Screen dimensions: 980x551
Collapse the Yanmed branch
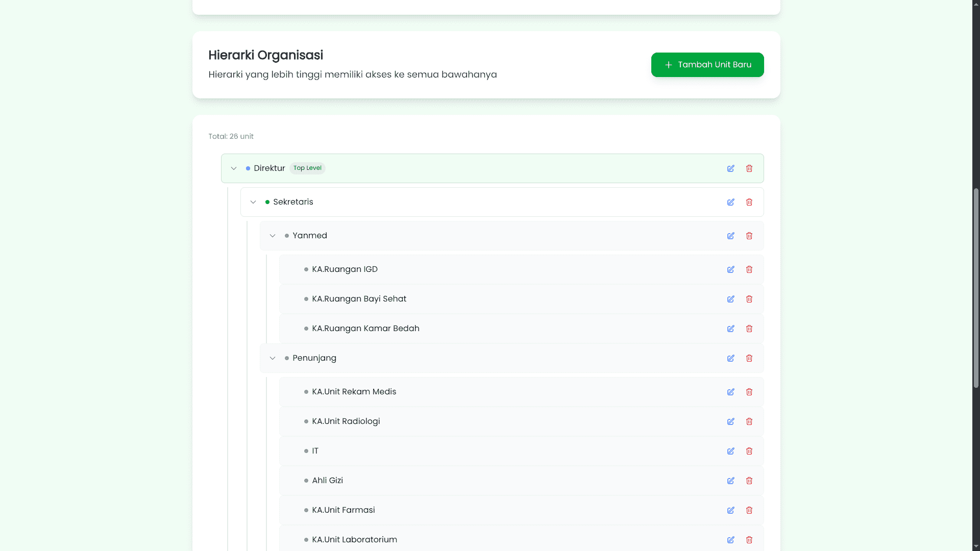(273, 236)
